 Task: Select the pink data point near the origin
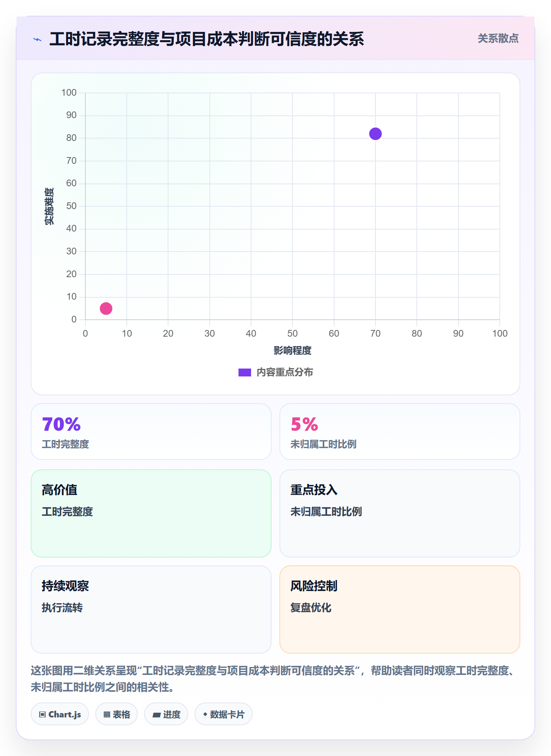[x=106, y=308]
